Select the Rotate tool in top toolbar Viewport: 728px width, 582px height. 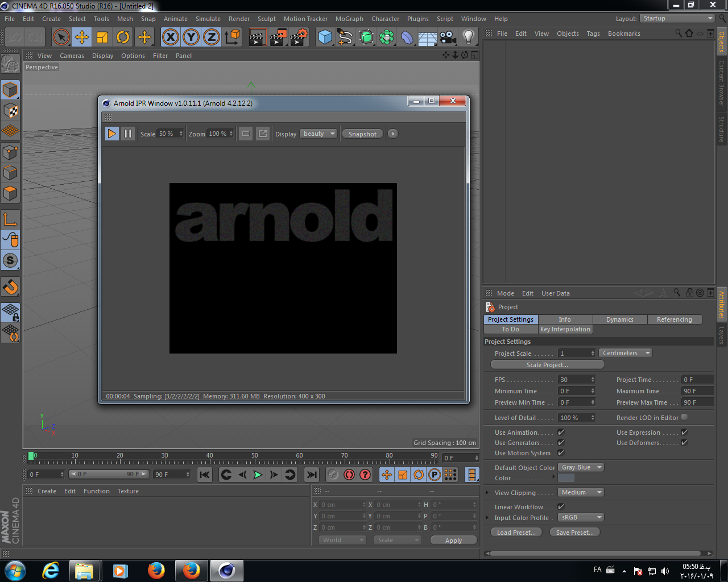tap(123, 38)
